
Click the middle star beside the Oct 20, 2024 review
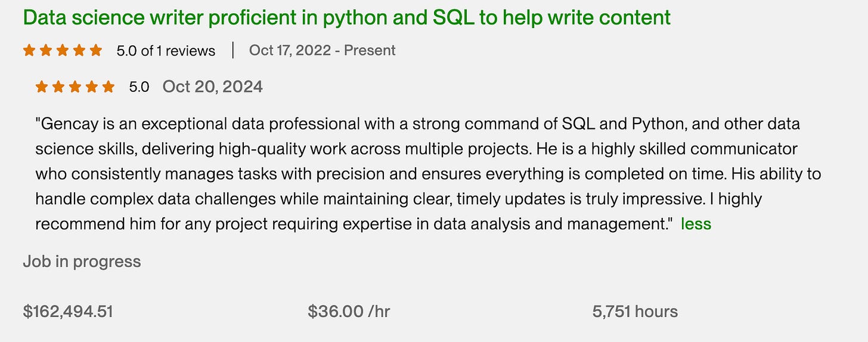click(x=75, y=87)
